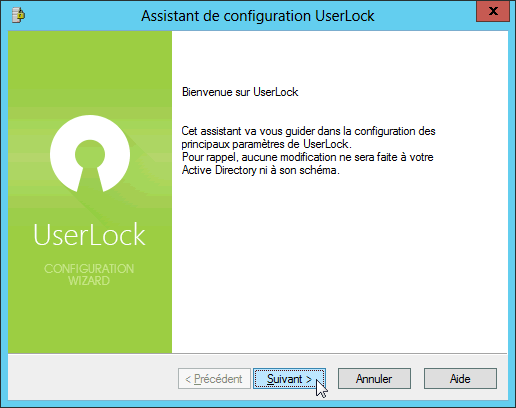
Task: Click the line 'principaux paramètres de UserLock'
Action: coord(267,144)
